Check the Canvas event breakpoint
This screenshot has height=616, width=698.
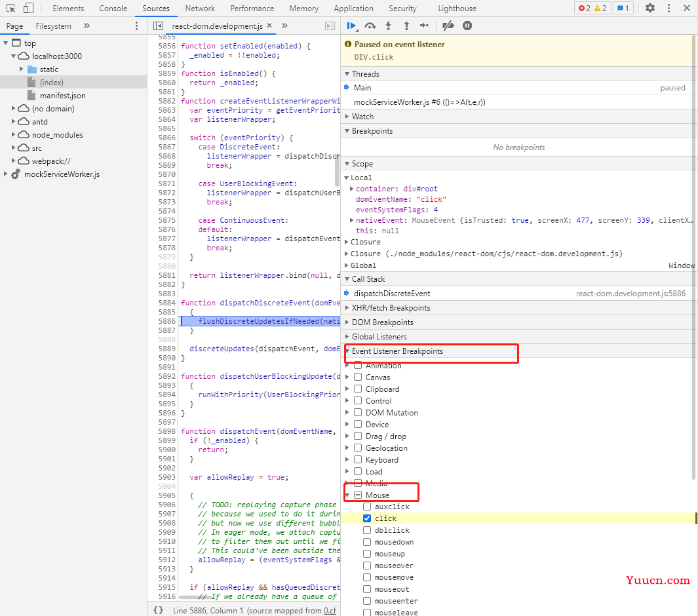pos(358,377)
